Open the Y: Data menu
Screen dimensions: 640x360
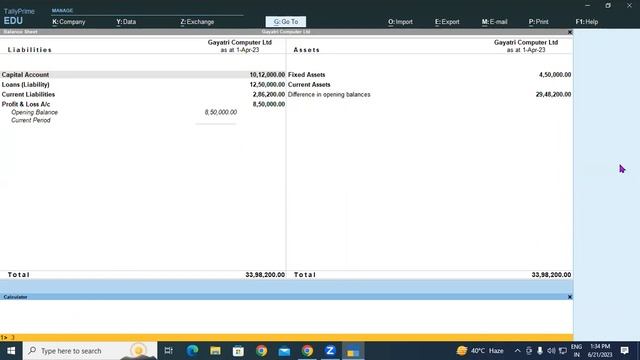coord(126,22)
